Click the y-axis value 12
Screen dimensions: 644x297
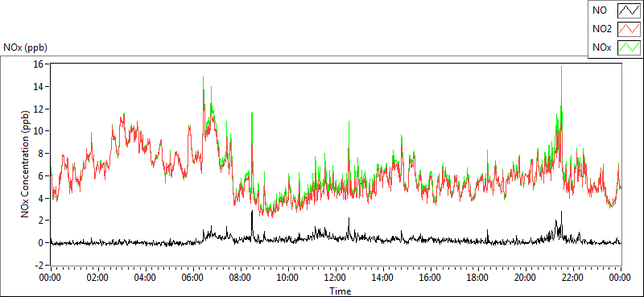coord(39,109)
